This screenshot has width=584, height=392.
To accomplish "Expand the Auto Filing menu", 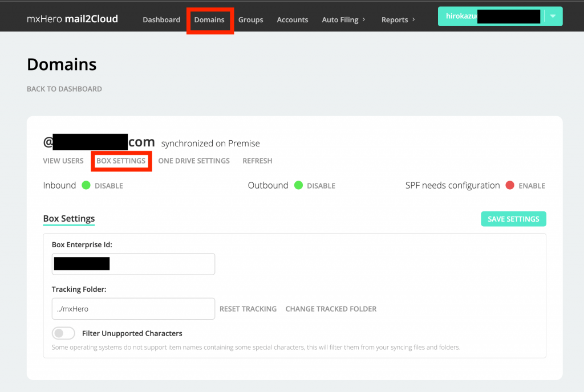I will (343, 20).
